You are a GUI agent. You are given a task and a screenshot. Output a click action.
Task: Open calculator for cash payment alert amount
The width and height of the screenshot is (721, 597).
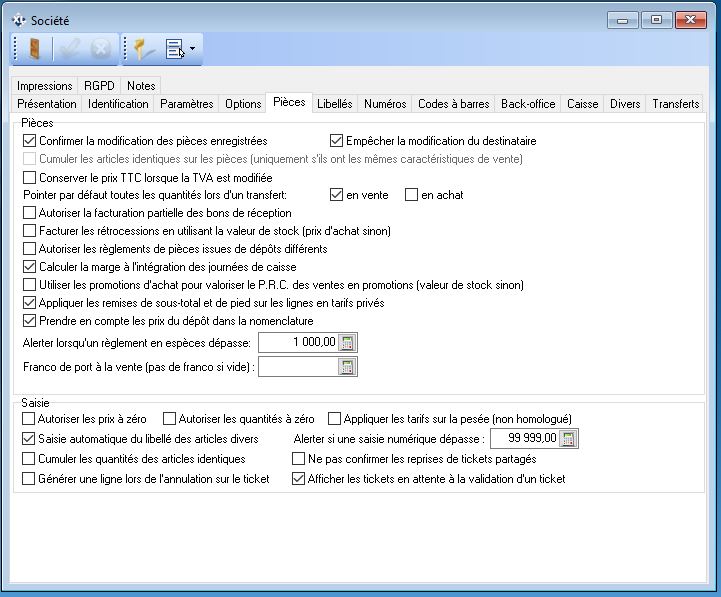[x=347, y=342]
